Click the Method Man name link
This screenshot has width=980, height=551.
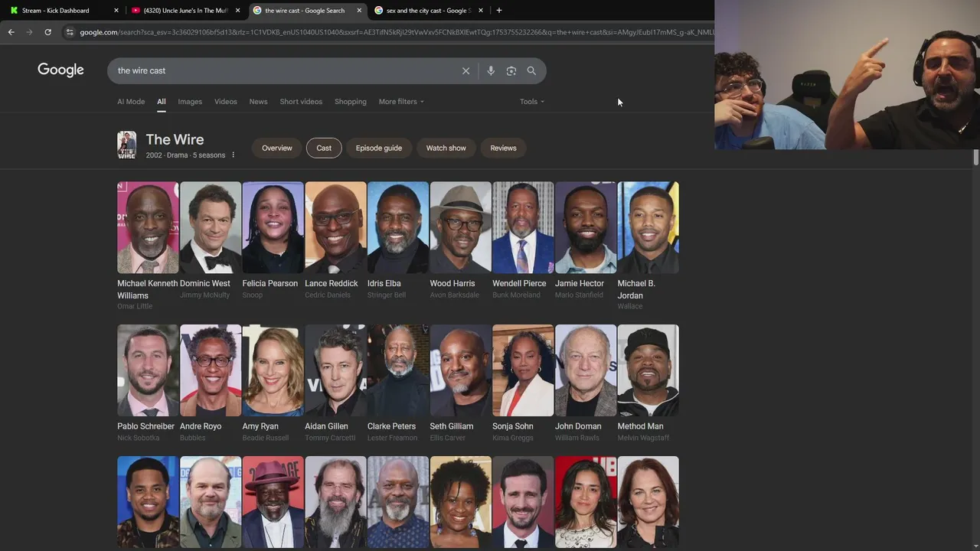click(641, 426)
